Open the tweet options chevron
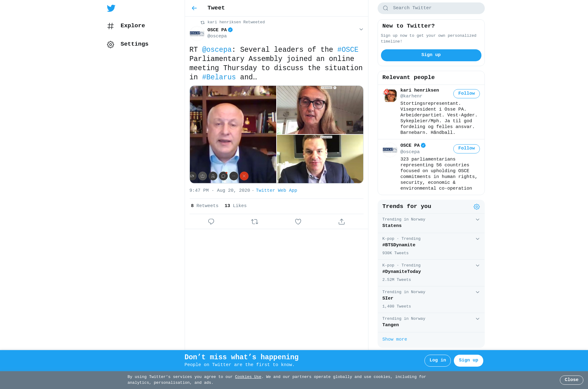Image resolution: width=588 pixels, height=389 pixels. point(361,29)
